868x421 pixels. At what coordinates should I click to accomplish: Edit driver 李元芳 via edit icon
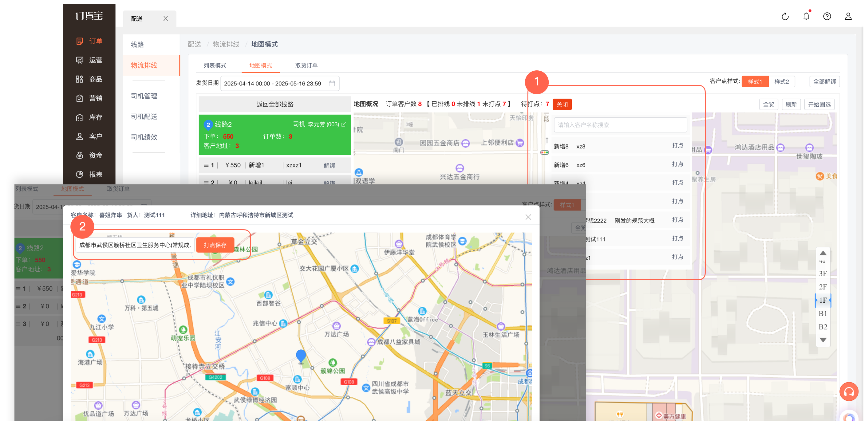tap(344, 124)
